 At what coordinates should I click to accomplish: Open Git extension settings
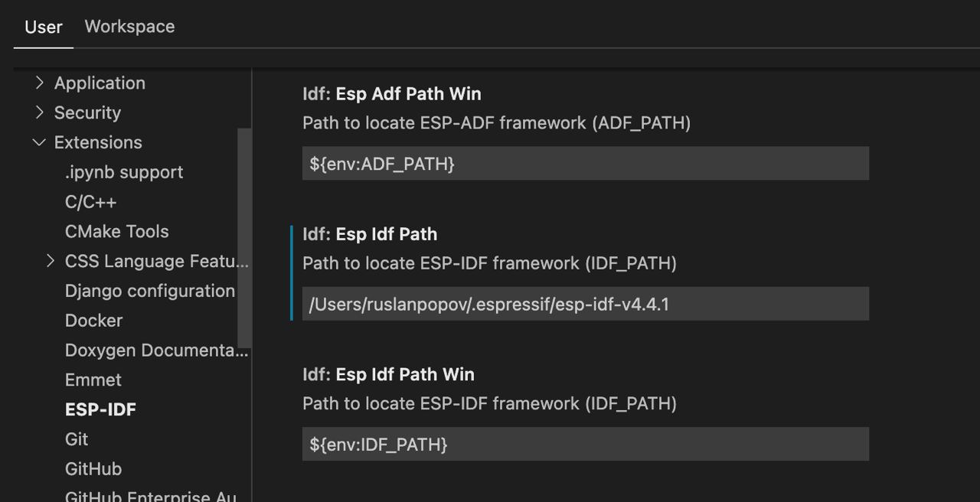(77, 439)
